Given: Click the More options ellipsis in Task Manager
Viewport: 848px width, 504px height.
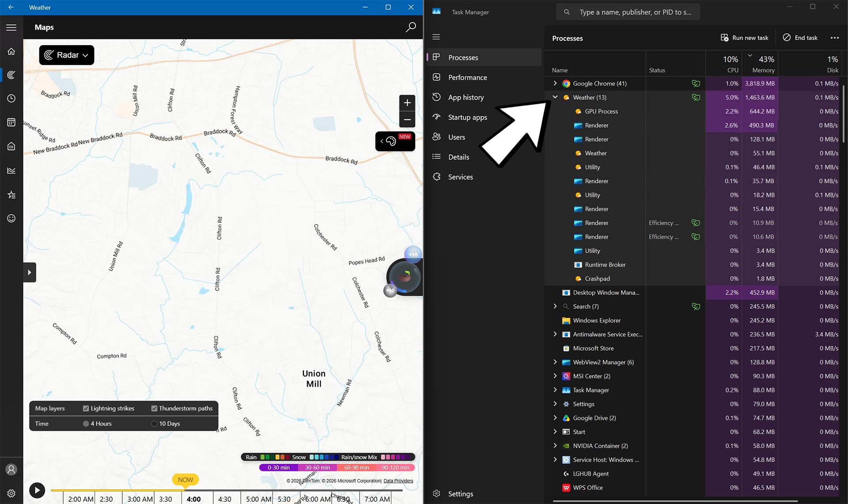Looking at the screenshot, I should coord(834,38).
